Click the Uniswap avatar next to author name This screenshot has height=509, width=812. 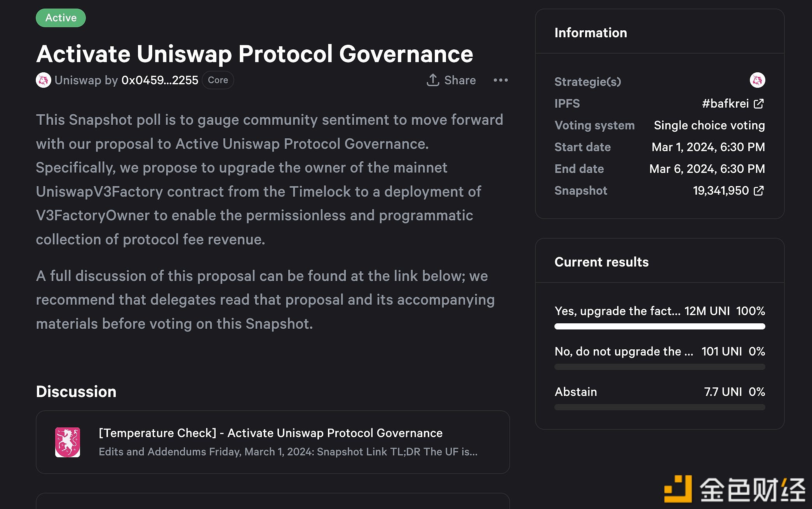tap(44, 80)
